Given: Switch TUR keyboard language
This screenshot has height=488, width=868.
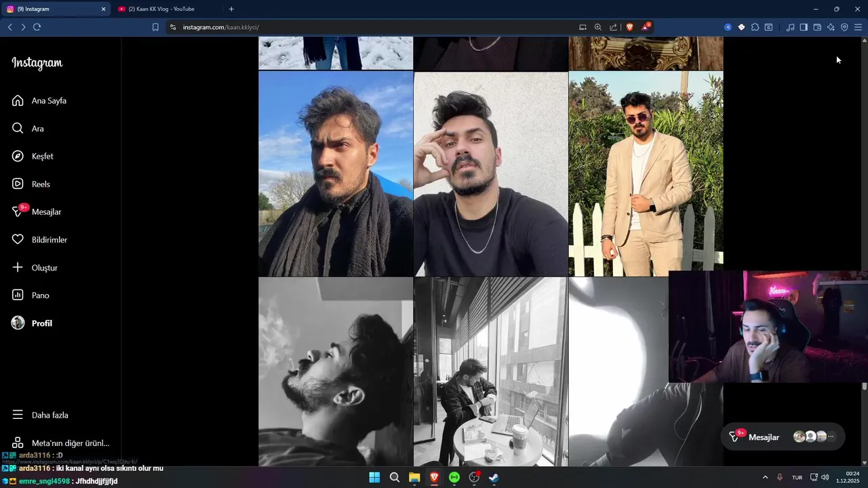Looking at the screenshot, I should pos(797,477).
